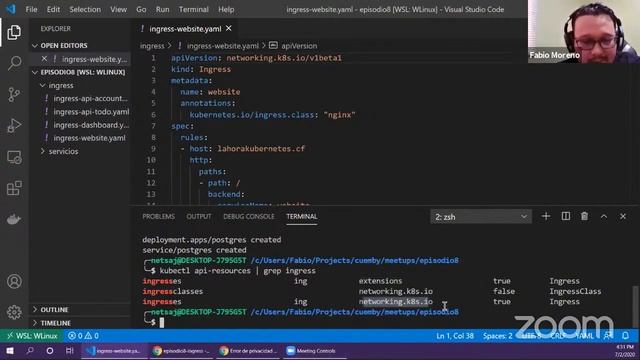This screenshot has height=360, width=640.
Task: Kill the terminal with trash icon
Action: 584,216
